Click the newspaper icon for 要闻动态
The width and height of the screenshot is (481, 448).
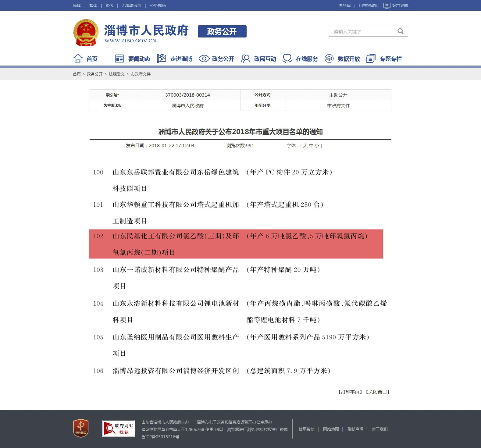[x=119, y=59]
